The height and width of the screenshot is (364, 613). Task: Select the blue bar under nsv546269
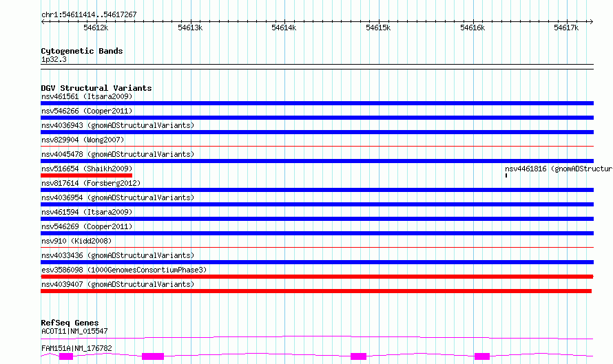pos(317,233)
